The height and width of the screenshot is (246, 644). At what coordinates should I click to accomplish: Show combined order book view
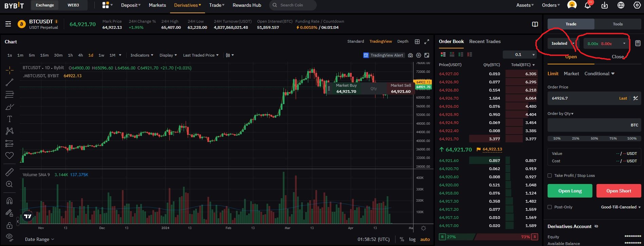pos(443,55)
